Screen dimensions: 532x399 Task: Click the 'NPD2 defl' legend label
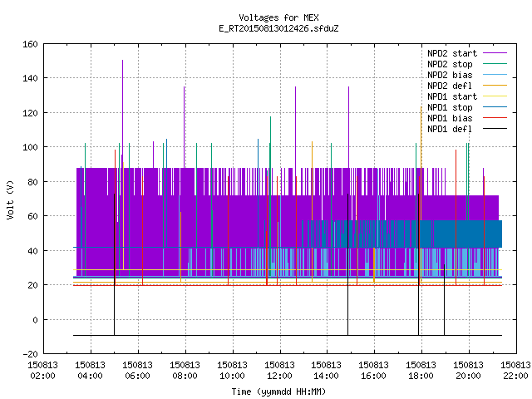pyautogui.click(x=450, y=86)
